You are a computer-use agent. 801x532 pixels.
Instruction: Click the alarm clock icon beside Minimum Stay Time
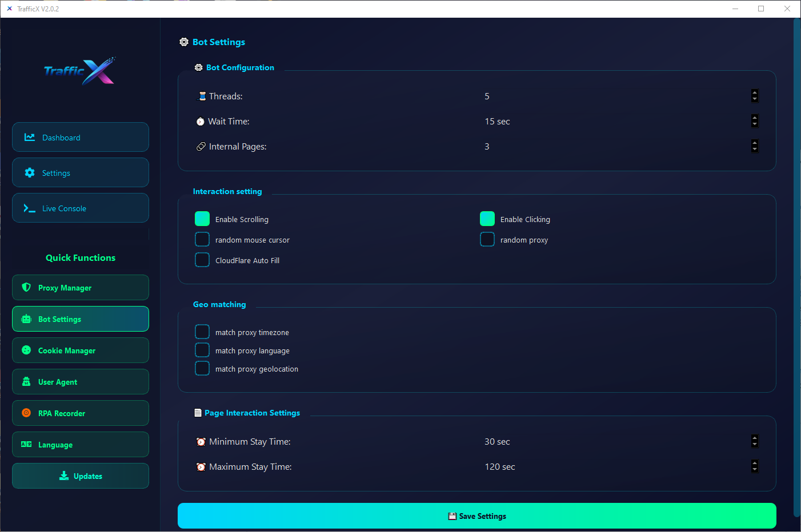pyautogui.click(x=201, y=442)
